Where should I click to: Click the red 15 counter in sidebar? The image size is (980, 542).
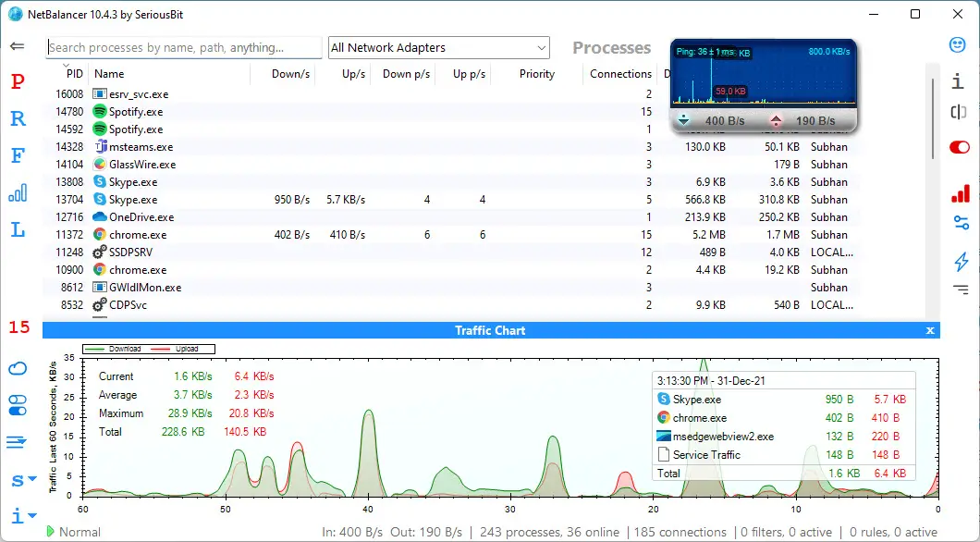pyautogui.click(x=19, y=326)
